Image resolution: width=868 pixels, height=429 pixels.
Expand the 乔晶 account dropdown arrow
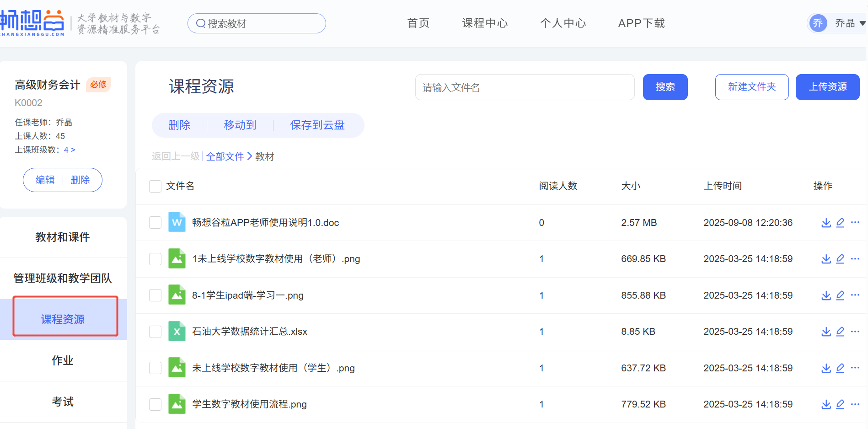point(862,23)
